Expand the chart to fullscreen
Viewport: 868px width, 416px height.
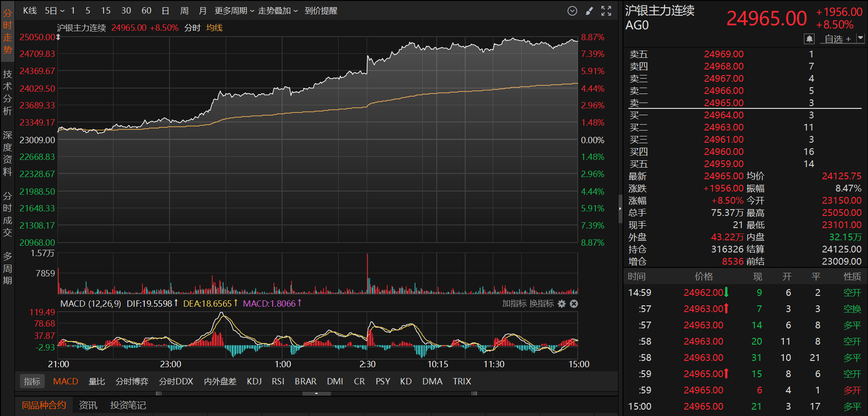click(x=606, y=11)
